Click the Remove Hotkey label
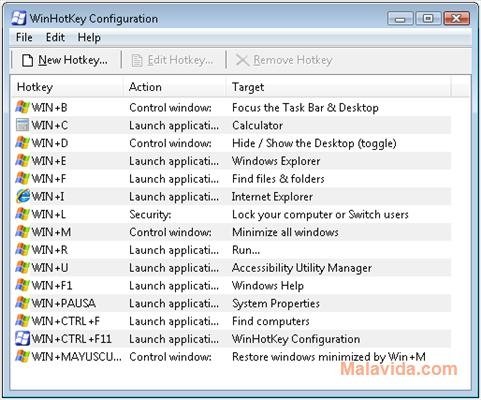 pos(293,60)
